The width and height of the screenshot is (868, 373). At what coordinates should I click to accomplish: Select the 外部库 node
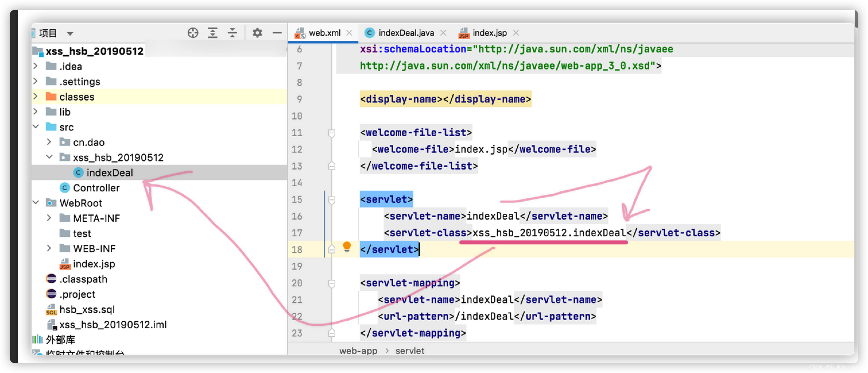pos(60,339)
